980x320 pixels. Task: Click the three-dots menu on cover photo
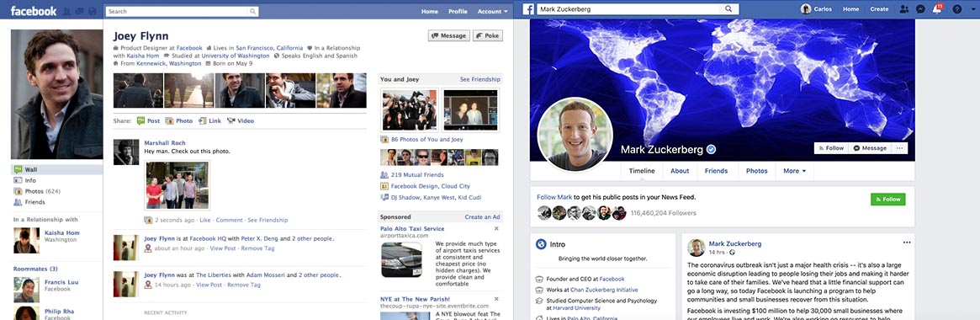click(x=900, y=147)
